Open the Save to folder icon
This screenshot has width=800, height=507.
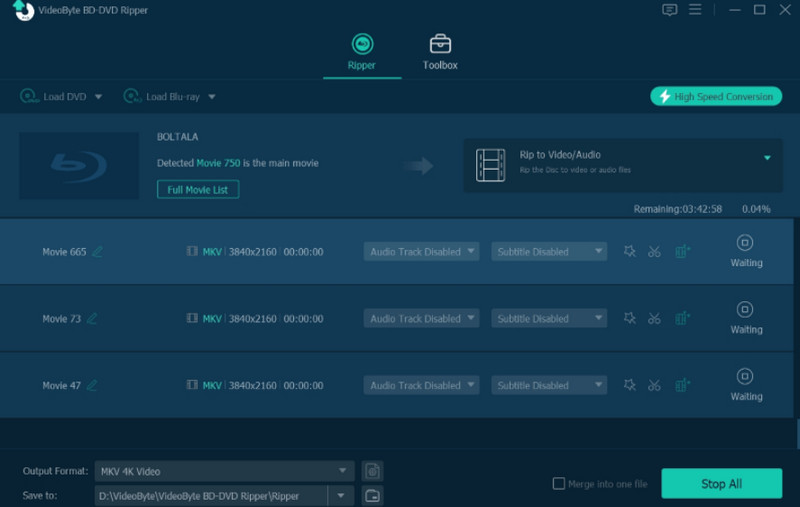point(372,495)
